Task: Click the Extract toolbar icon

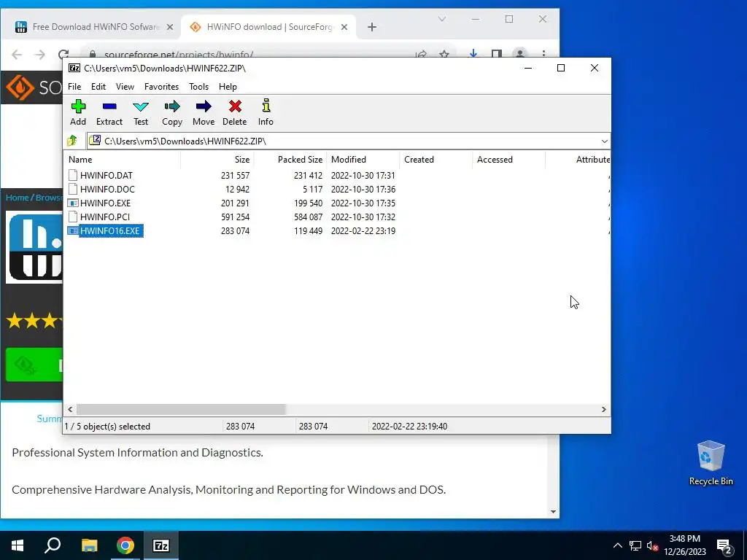Action: (x=109, y=106)
